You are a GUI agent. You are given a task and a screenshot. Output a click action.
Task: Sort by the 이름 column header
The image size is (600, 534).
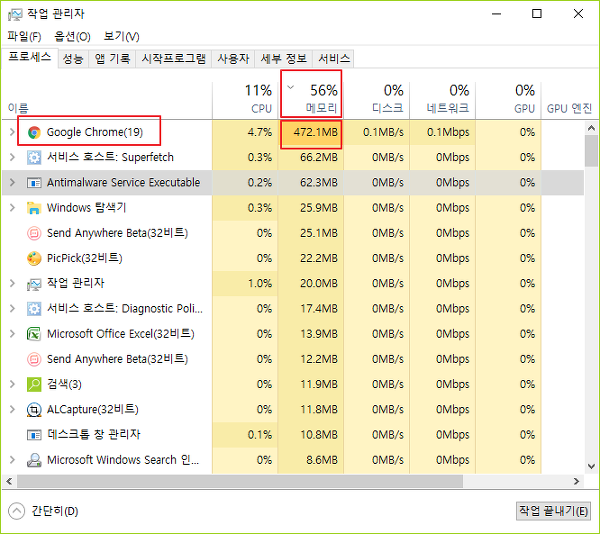pyautogui.click(x=107, y=99)
